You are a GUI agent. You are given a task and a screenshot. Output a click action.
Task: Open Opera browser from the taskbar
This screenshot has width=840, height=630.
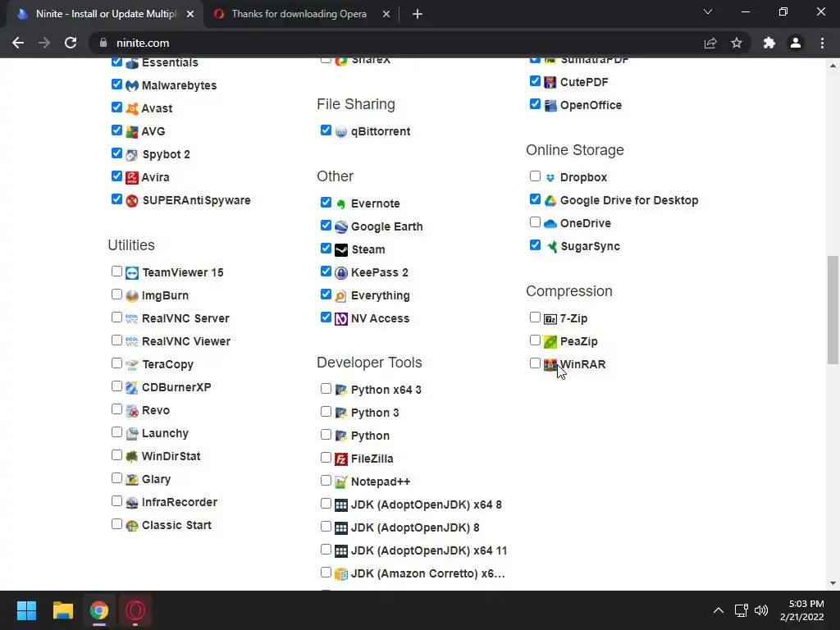pos(135,610)
